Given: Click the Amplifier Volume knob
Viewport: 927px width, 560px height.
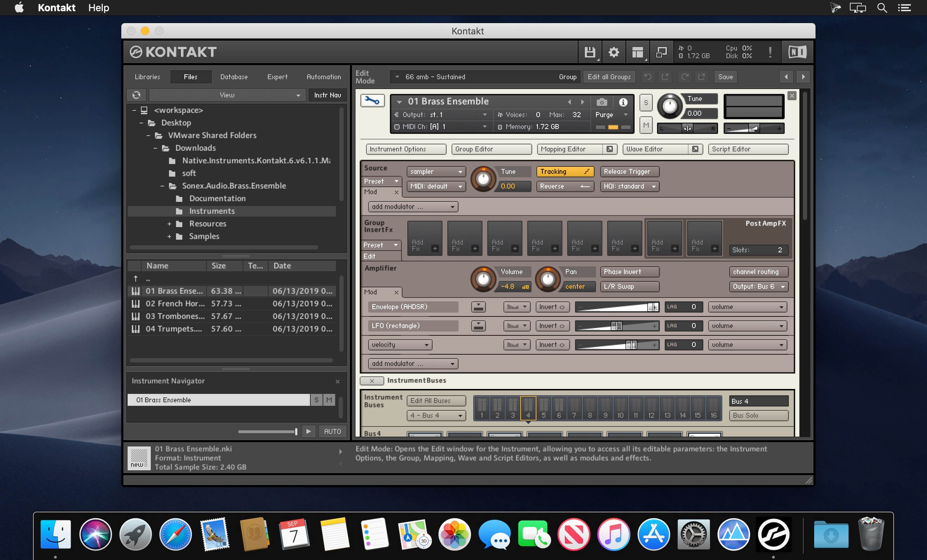Looking at the screenshot, I should coord(483,279).
